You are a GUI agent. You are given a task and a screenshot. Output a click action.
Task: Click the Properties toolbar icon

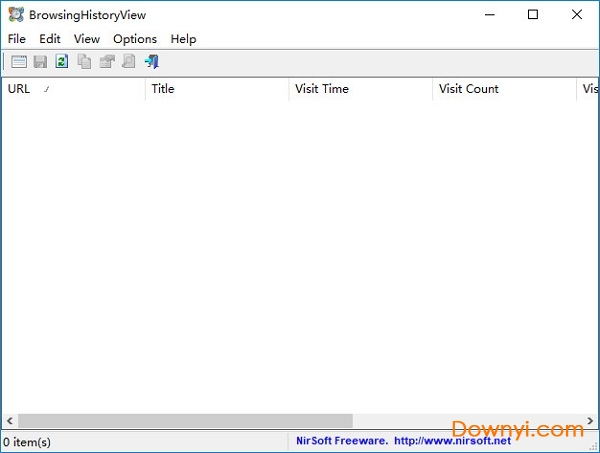pos(106,62)
